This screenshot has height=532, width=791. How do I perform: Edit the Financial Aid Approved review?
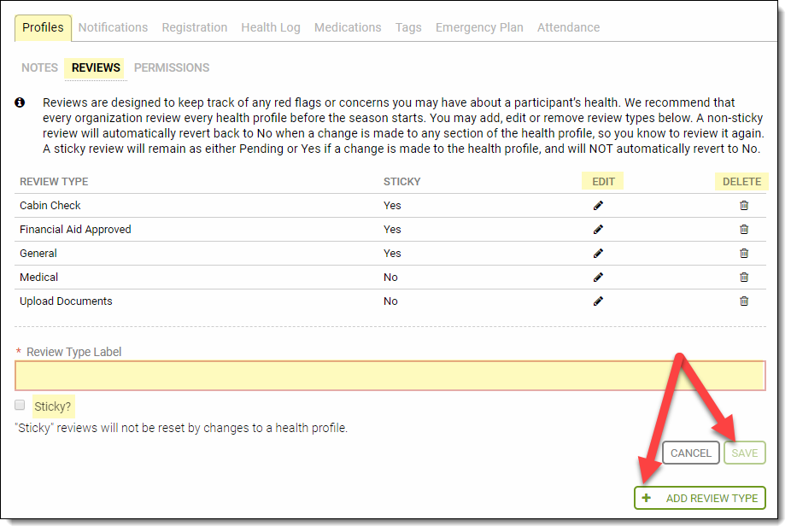[x=598, y=230]
